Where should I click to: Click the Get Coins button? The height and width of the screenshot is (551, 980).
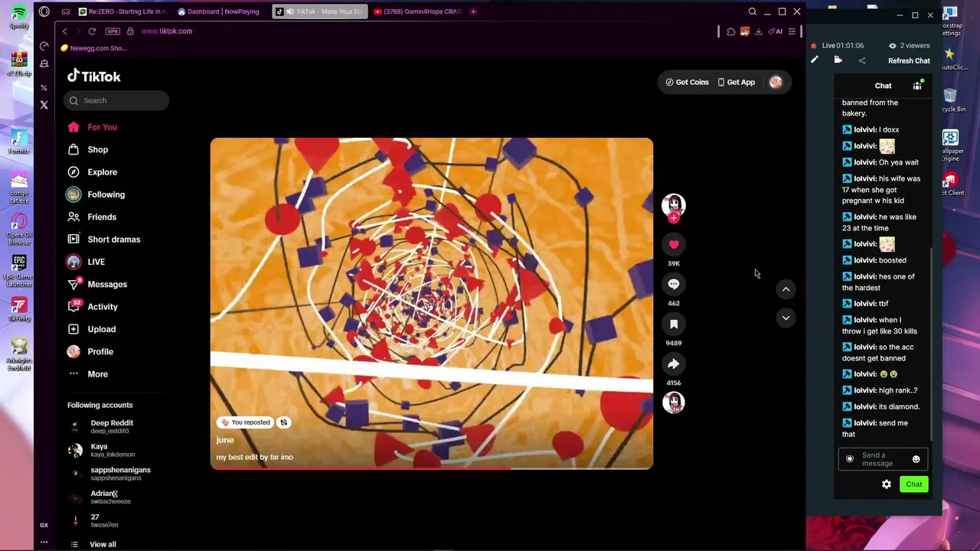687,82
